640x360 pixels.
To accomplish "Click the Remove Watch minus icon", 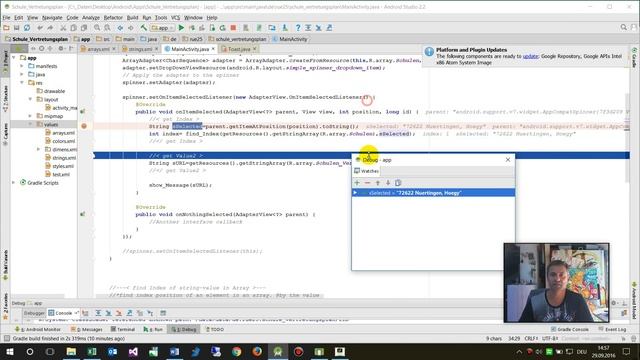I will coord(367,183).
